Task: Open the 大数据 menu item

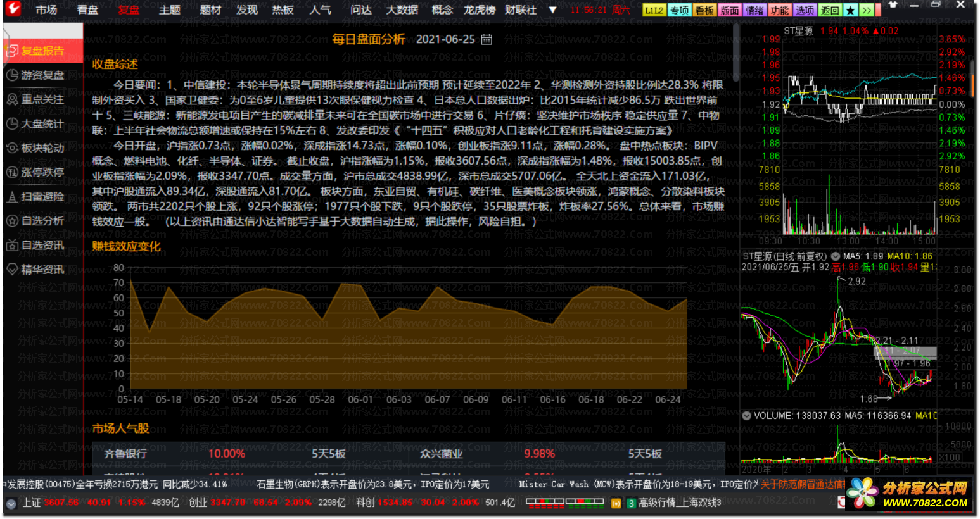Action: tap(402, 10)
